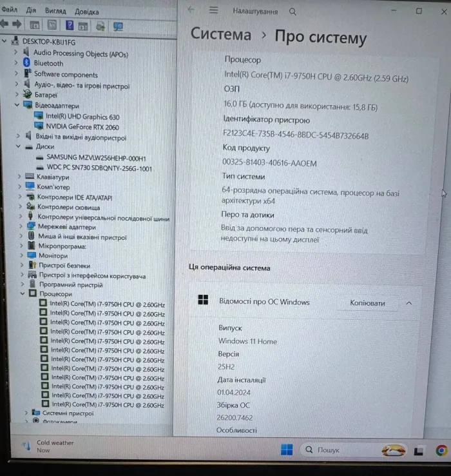The height and width of the screenshot is (476, 451).
Task: Maximize the Settings window
Action: (x=419, y=11)
